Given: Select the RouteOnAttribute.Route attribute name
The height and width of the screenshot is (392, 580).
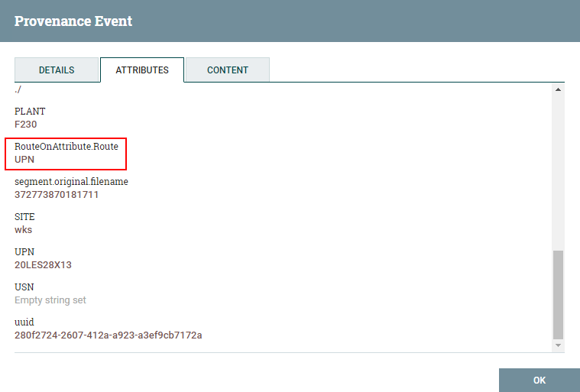Looking at the screenshot, I should coord(66,147).
